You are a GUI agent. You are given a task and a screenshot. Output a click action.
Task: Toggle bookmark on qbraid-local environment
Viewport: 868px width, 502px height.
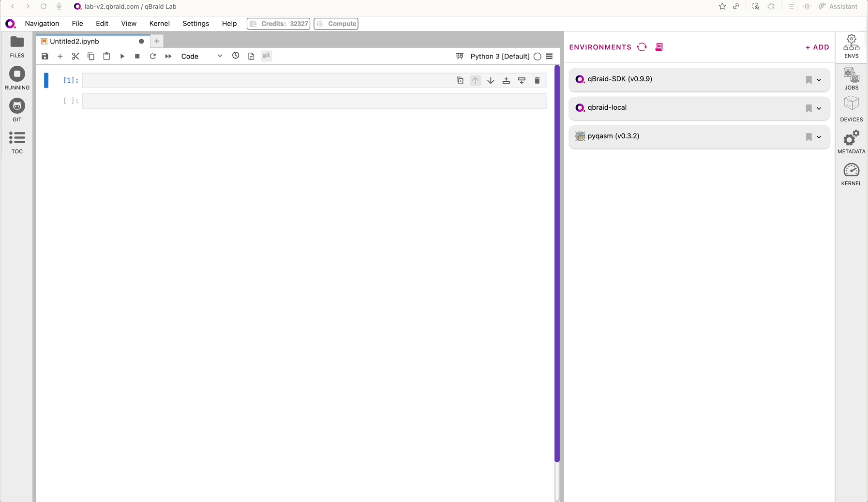808,108
